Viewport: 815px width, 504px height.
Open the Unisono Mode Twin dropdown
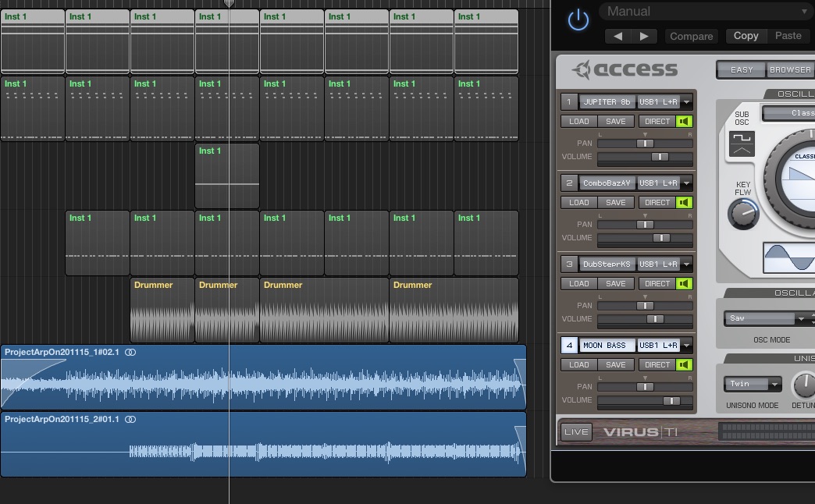coord(753,384)
